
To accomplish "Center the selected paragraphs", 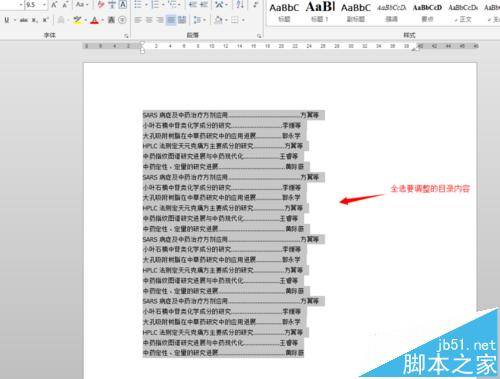I will point(149,20).
